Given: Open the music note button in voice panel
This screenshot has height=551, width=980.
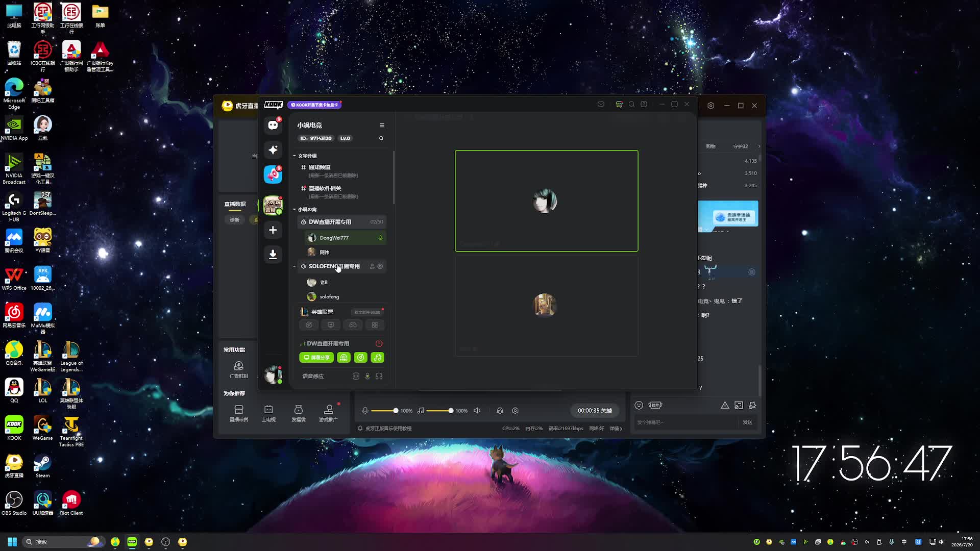Looking at the screenshot, I should click(378, 358).
